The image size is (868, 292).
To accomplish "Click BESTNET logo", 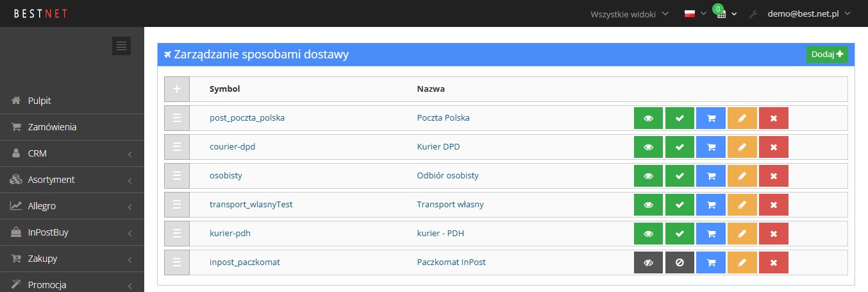I will [x=41, y=13].
